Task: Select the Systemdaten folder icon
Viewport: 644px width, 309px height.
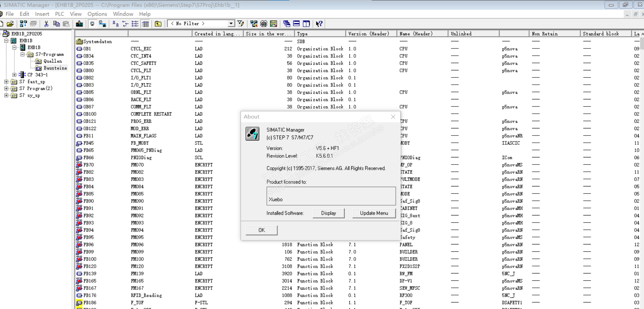Action: click(79, 41)
